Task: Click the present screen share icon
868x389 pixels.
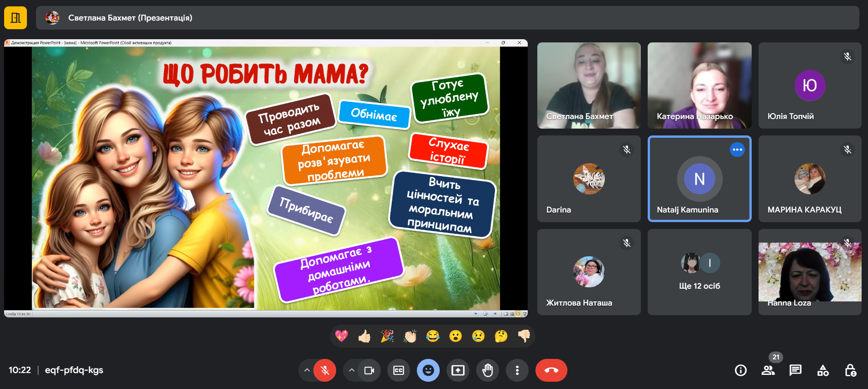Action: click(458, 370)
